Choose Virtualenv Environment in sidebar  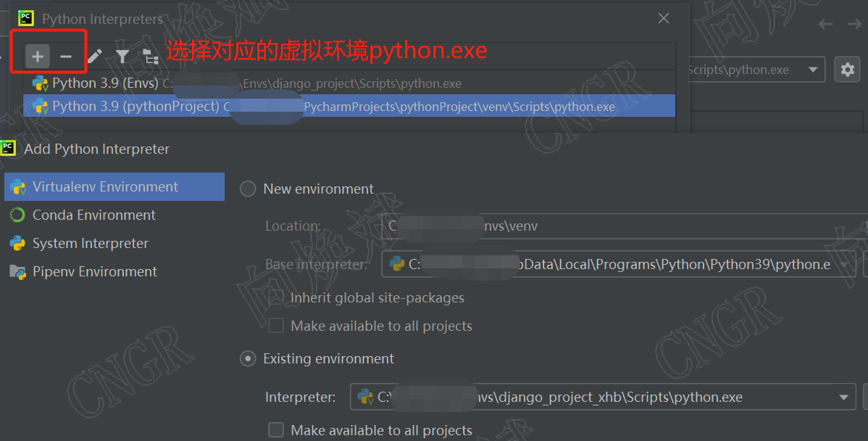tap(114, 186)
